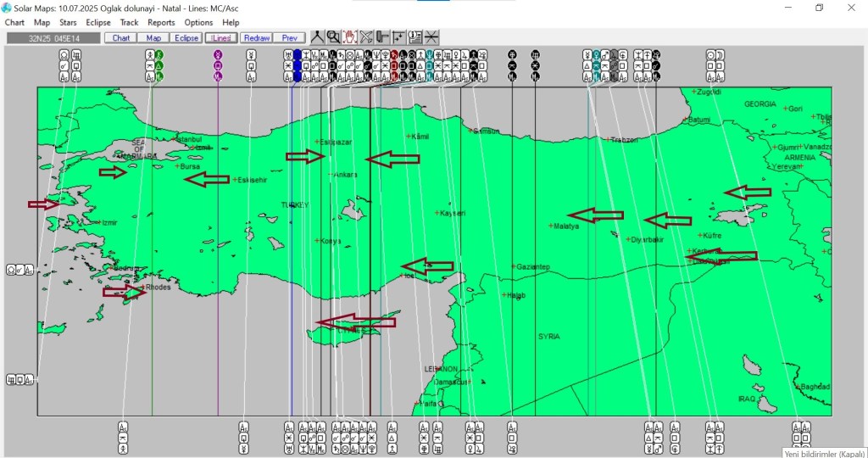Select the crossing lines tool icon
868x458 pixels.
(431, 36)
